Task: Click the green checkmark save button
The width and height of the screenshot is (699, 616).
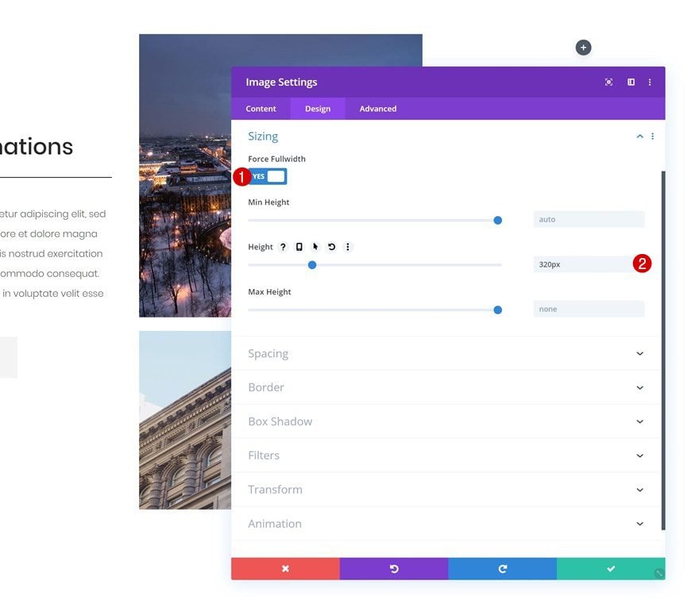Action: pyautogui.click(x=611, y=569)
